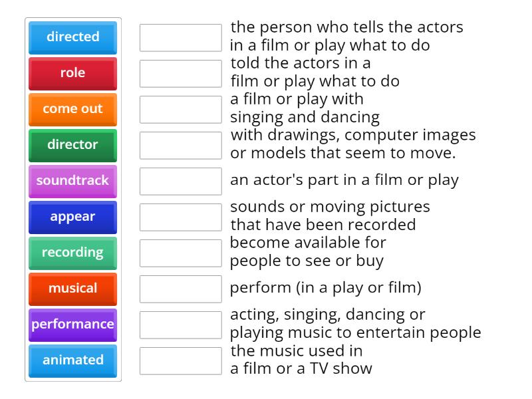Click the 'come out' word tile
Screen dimensions: 532x399
pyautogui.click(x=72, y=110)
